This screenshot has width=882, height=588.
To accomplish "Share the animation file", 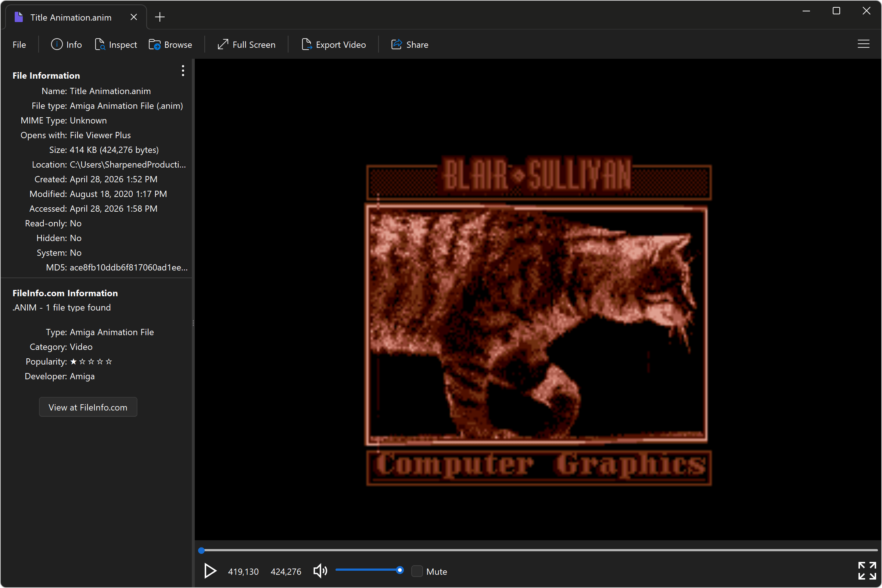I will click(409, 44).
